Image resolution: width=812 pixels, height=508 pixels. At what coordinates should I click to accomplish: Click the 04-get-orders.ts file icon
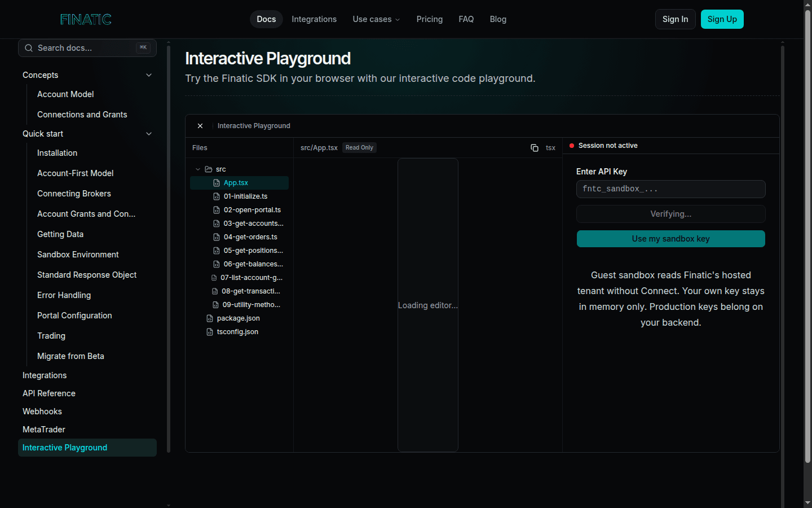pyautogui.click(x=217, y=237)
